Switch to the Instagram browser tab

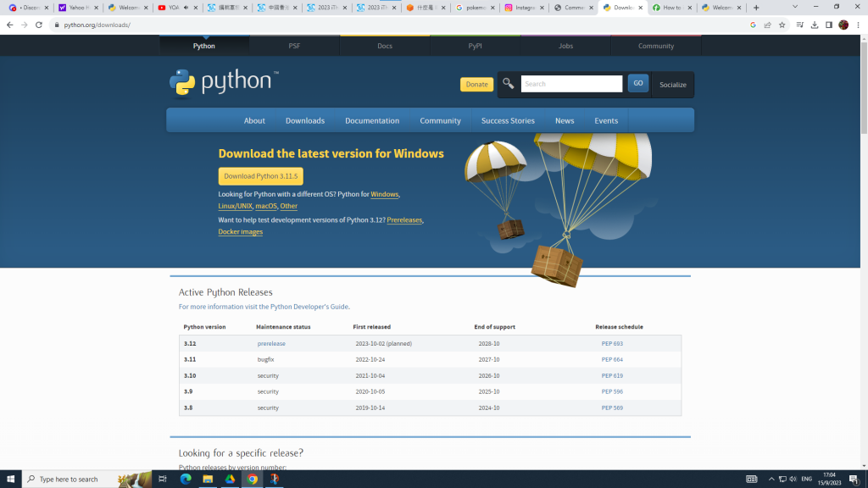pos(524,8)
